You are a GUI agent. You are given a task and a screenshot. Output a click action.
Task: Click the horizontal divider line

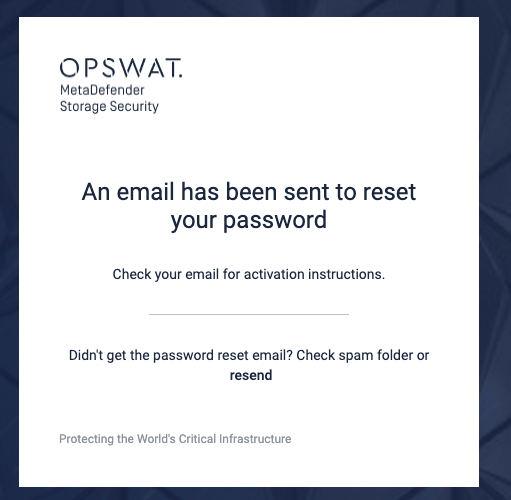click(x=249, y=314)
